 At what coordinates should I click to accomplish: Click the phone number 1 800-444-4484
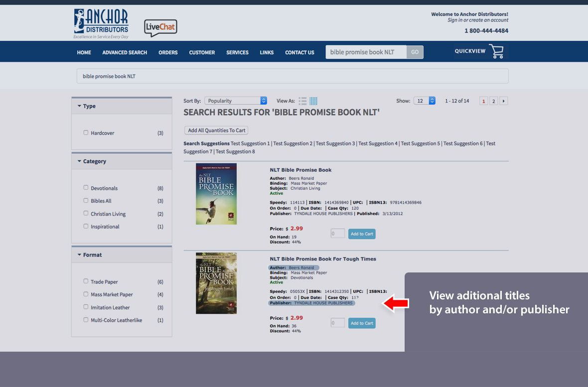tap(486, 31)
